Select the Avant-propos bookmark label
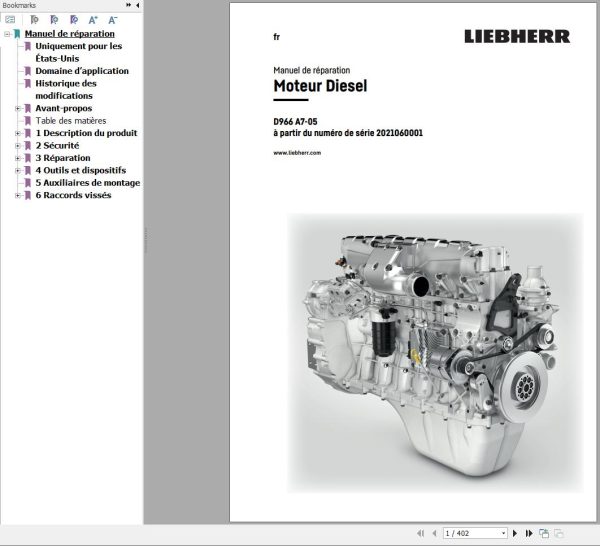Screen dimensions: 600x546 64,108
